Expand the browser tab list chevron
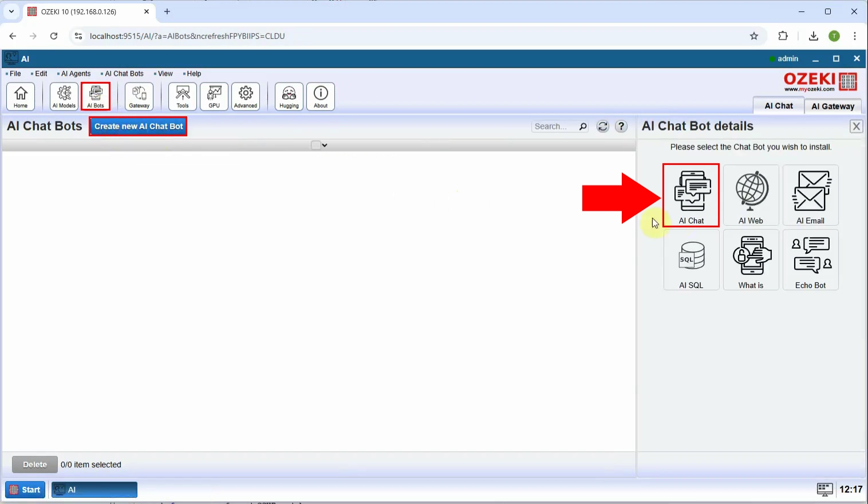This screenshot has width=868, height=504. [x=11, y=11]
